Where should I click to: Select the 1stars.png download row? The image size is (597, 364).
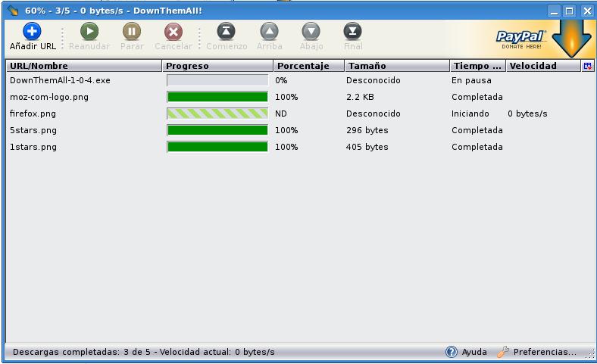tap(299, 147)
